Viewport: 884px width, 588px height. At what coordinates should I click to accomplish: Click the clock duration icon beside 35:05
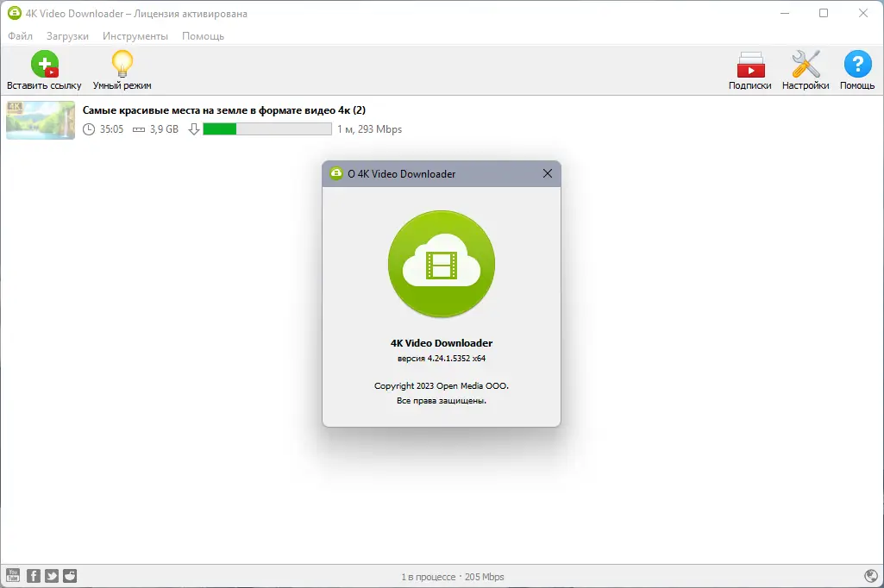[x=89, y=129]
